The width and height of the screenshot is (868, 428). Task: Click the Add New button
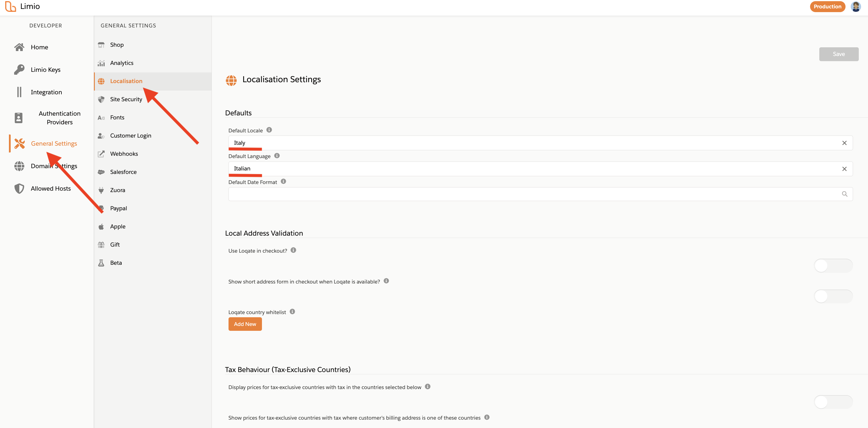245,324
